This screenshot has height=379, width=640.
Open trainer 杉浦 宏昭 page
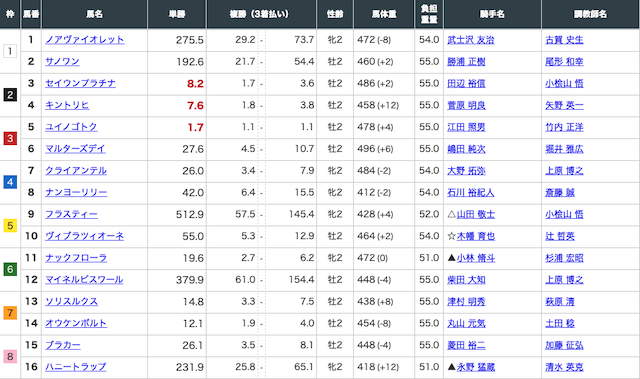(564, 258)
